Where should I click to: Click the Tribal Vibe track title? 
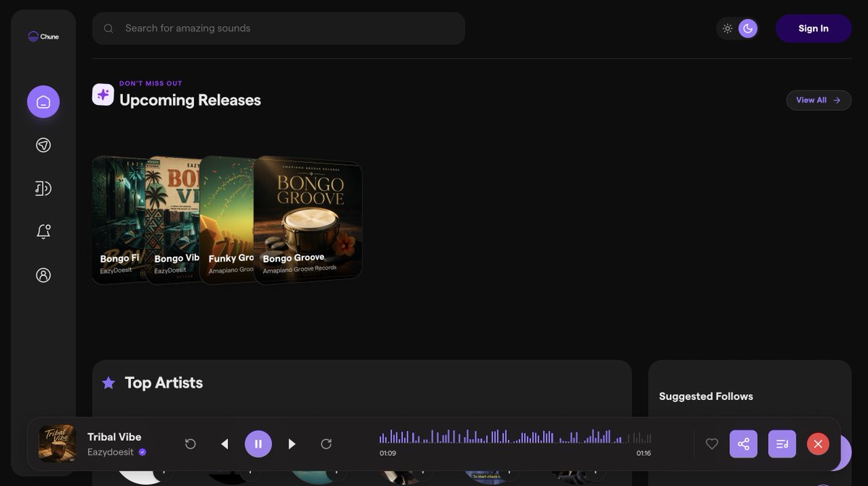(114, 437)
